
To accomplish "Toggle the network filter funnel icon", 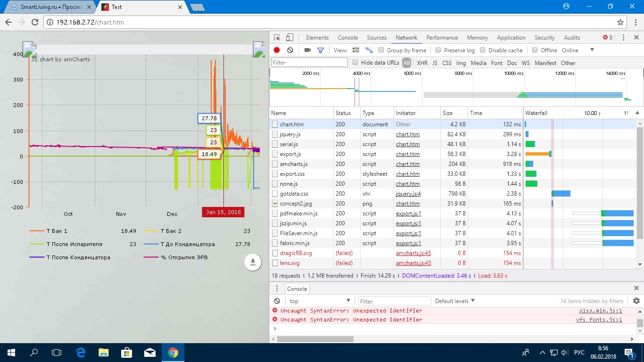I will pyautogui.click(x=321, y=50).
